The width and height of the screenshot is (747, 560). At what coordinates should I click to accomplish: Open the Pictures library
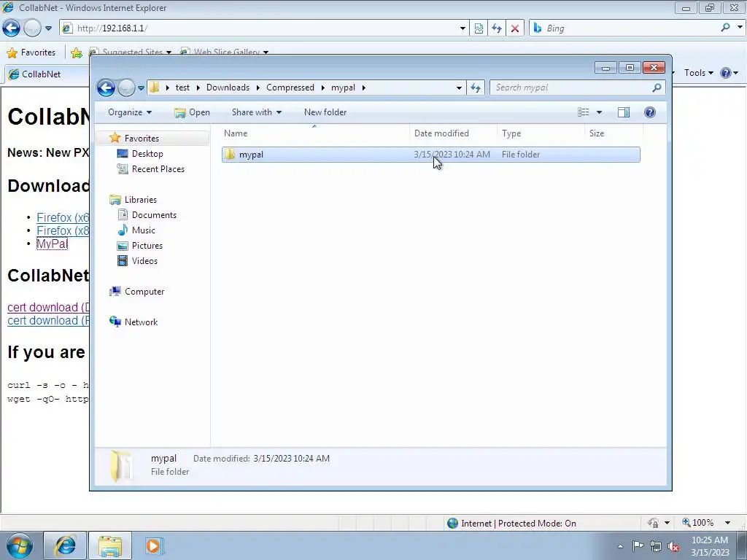(x=147, y=246)
